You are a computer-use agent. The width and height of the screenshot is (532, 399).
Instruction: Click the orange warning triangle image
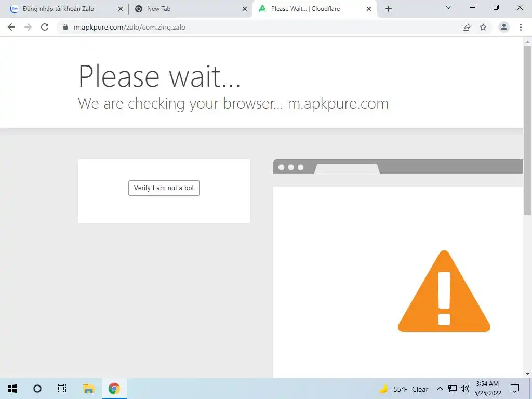coord(444,291)
